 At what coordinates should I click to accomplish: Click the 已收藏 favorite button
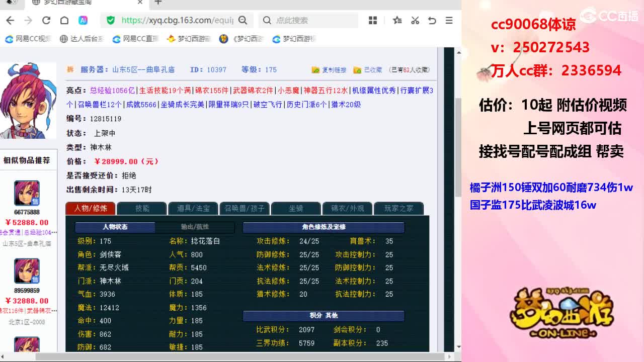368,70
